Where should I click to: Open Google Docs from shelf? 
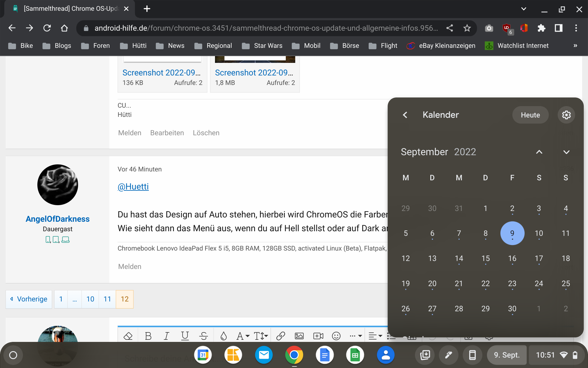(x=324, y=355)
